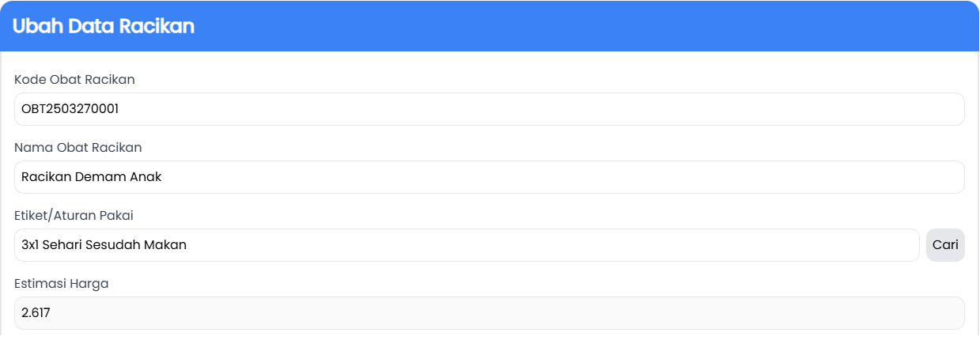Click on '3x1 Sehari Sesudah Makan' text
980x340 pixels.
[x=104, y=245]
